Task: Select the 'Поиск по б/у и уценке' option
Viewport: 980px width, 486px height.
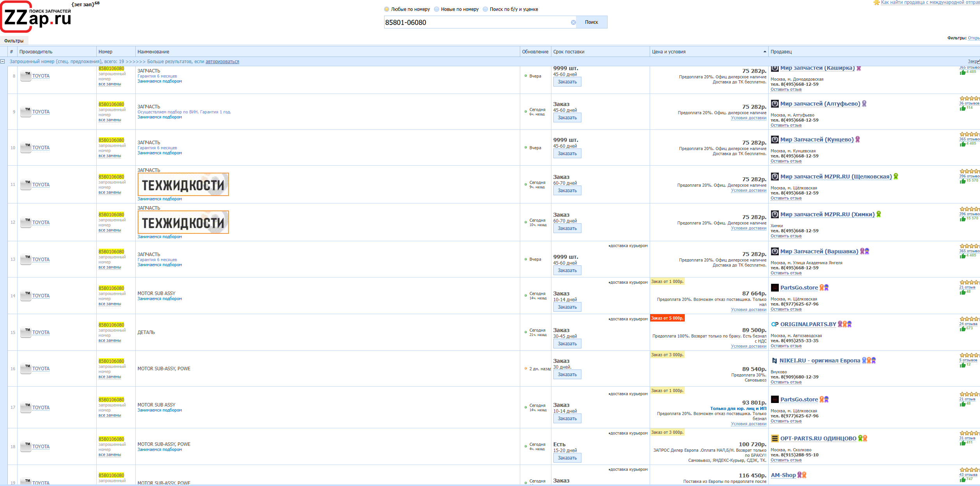Action: pyautogui.click(x=485, y=9)
